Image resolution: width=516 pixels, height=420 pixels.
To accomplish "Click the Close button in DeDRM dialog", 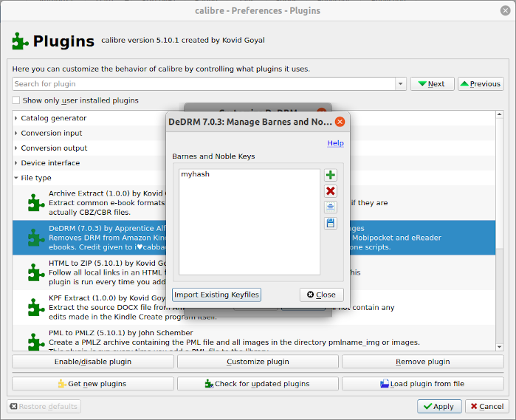I will [322, 295].
